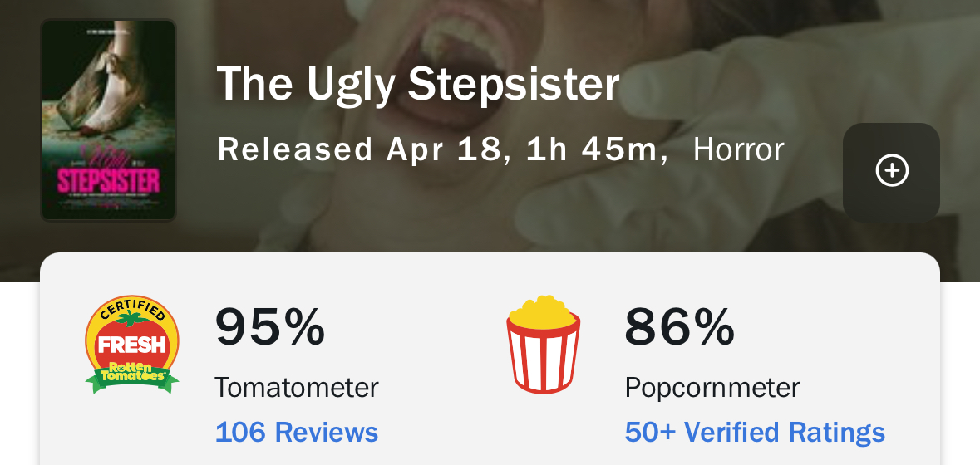Click the Tomatometer label
The image size is (980, 465).
coord(297,388)
